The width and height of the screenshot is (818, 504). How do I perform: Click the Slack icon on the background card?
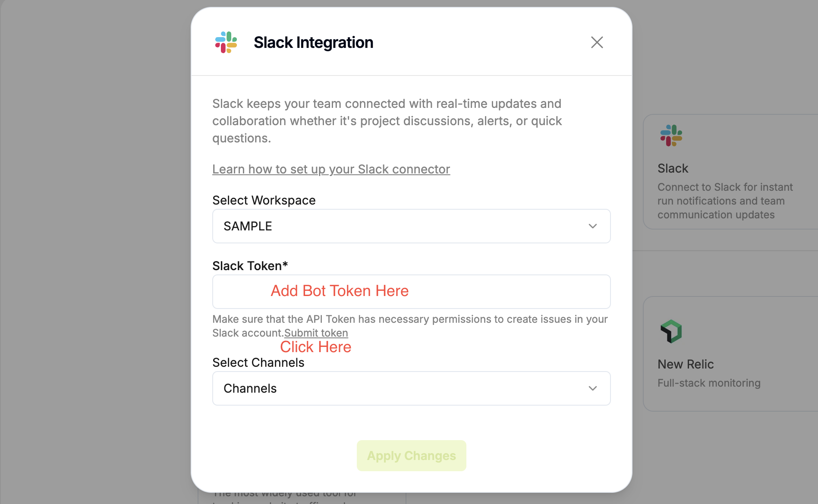(671, 135)
